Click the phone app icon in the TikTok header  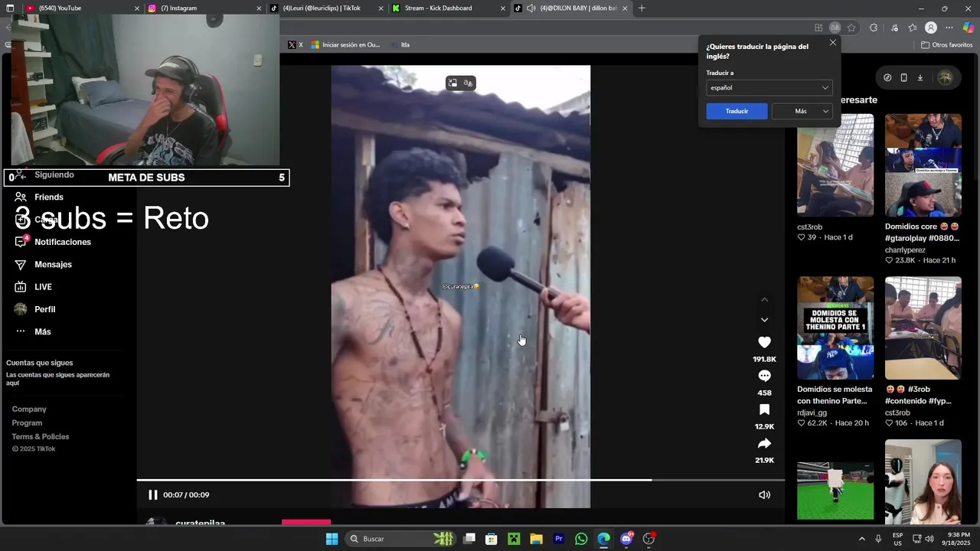(903, 77)
